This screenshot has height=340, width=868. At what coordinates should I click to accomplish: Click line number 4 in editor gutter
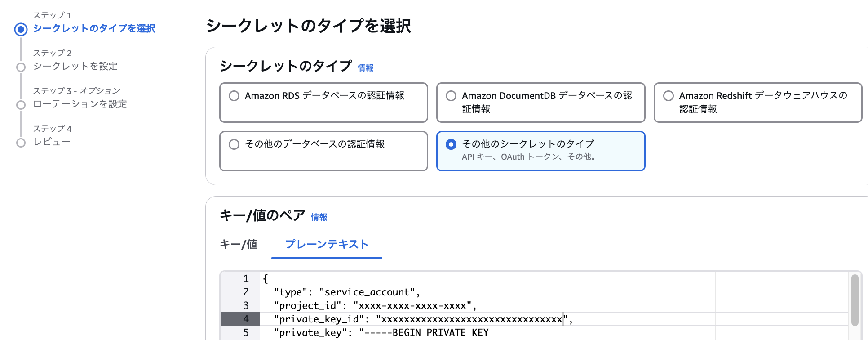[246, 319]
